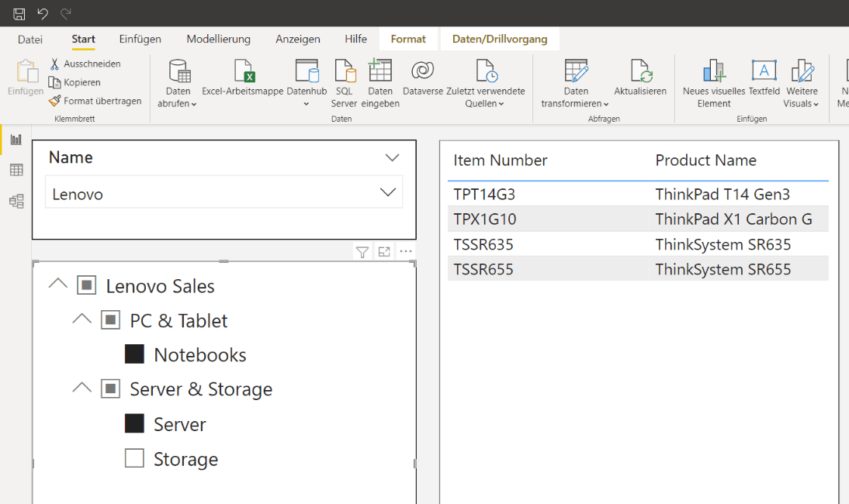Collapse the Server & Storage node
The image size is (849, 504).
(81, 388)
